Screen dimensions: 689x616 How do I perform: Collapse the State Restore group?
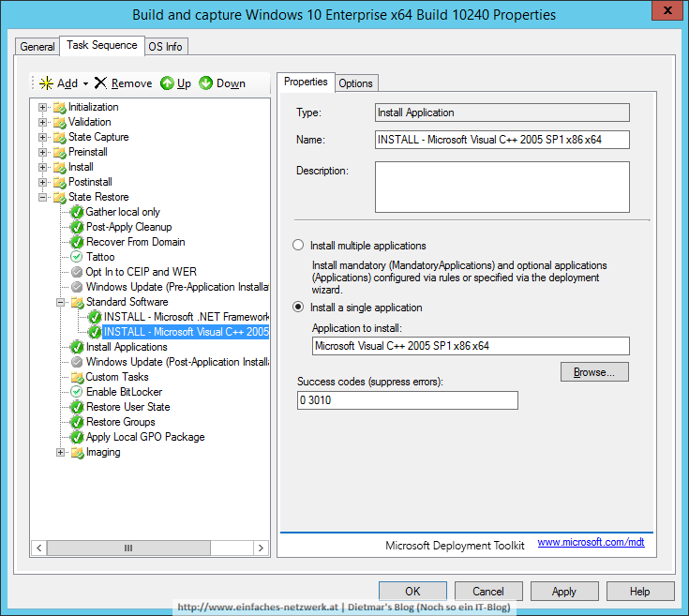[42, 197]
